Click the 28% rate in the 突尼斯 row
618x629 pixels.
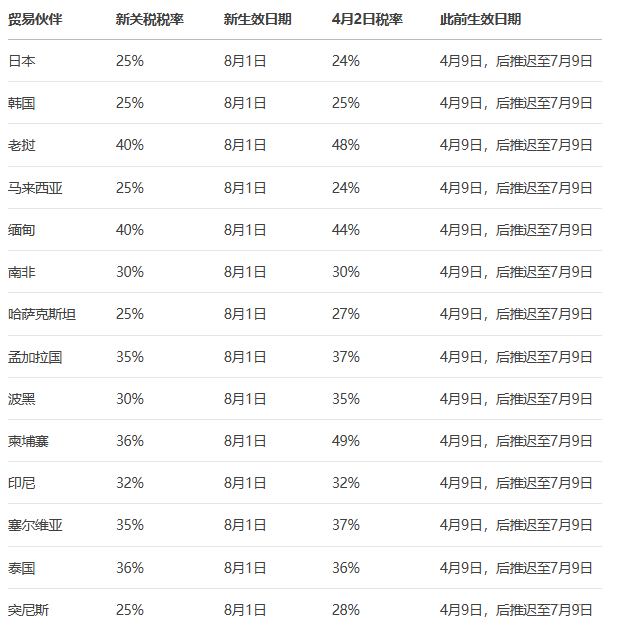346,610
